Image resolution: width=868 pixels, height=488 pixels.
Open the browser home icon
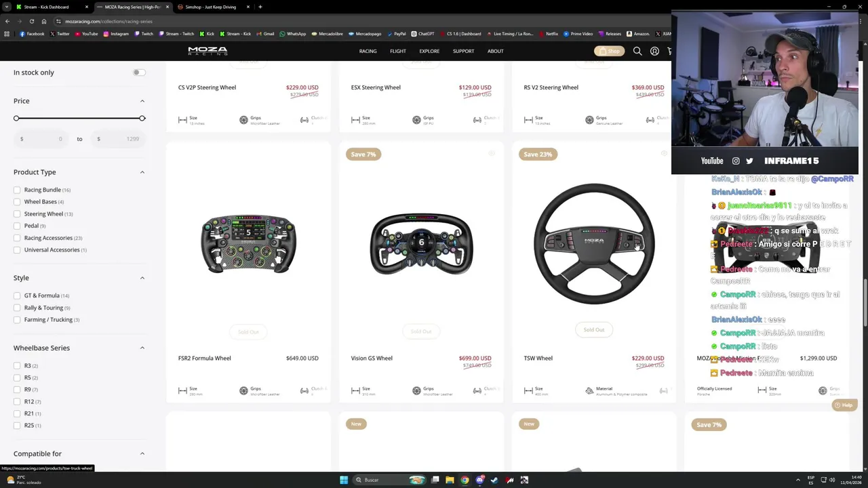pos(44,21)
